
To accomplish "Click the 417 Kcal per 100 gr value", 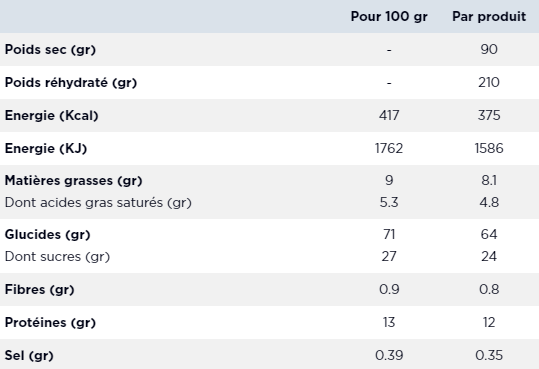I will [x=389, y=116].
